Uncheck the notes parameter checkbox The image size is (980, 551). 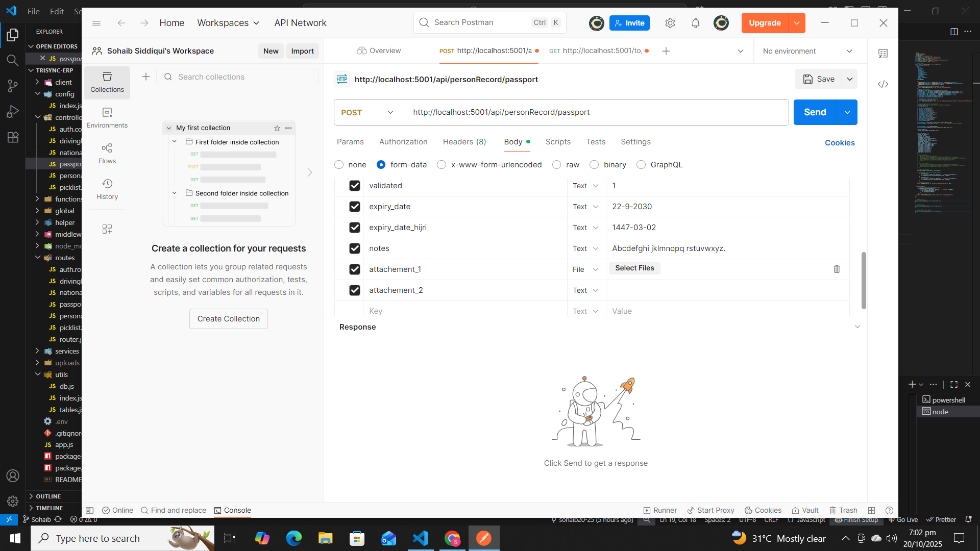(355, 248)
